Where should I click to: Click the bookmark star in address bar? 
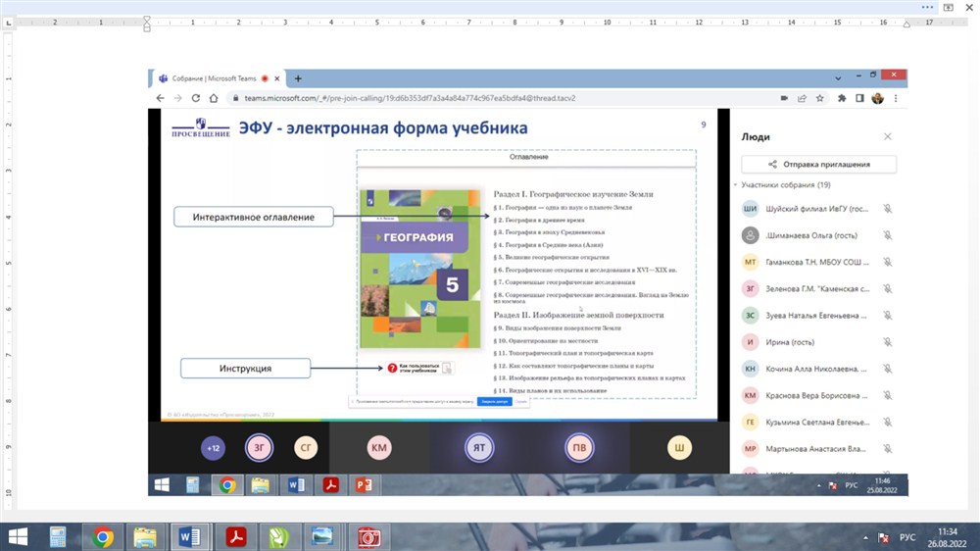click(x=819, y=98)
